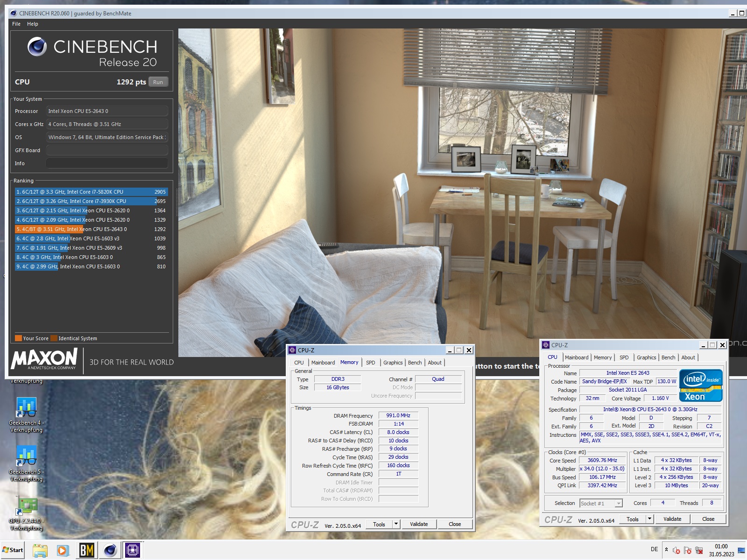The width and height of the screenshot is (747, 560).
Task: Open Action Center flag tray icon
Action: tap(687, 550)
